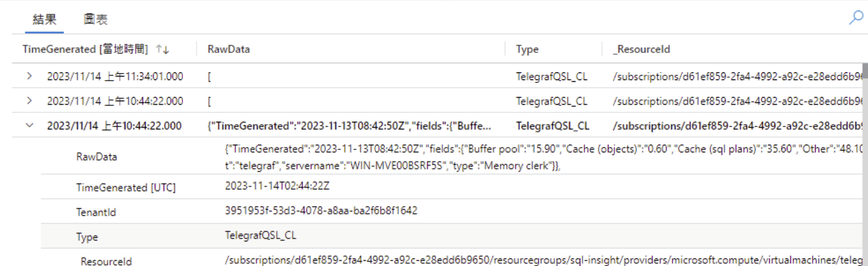Switch to the 圖表 tab
Screen dimensions: 868x266
click(x=95, y=19)
